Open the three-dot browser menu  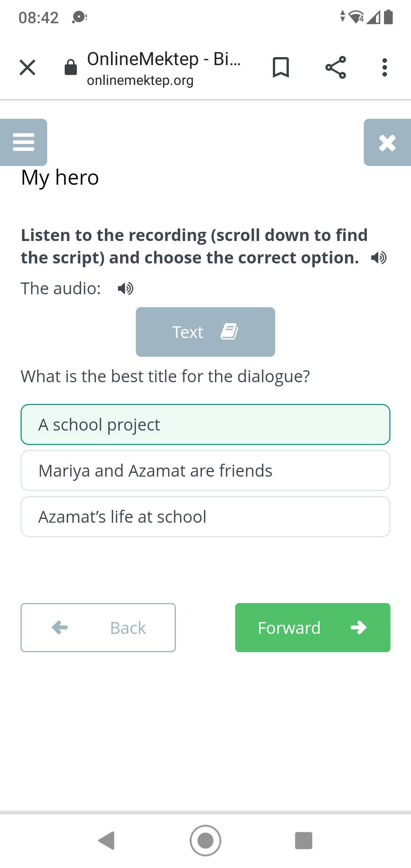pyautogui.click(x=384, y=67)
